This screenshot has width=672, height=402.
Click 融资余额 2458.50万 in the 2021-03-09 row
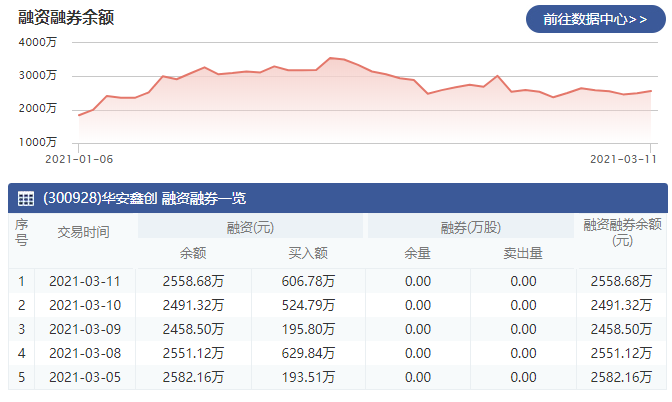point(193,329)
